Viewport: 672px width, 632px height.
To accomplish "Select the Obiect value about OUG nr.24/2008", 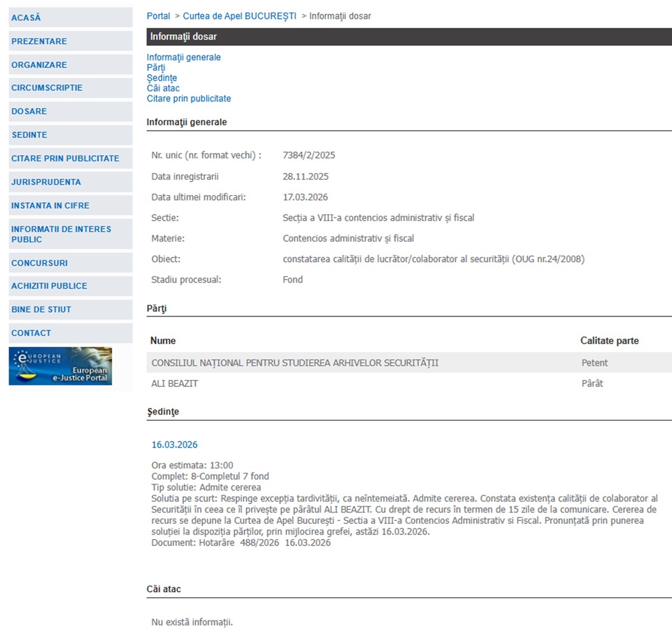I will (x=433, y=259).
